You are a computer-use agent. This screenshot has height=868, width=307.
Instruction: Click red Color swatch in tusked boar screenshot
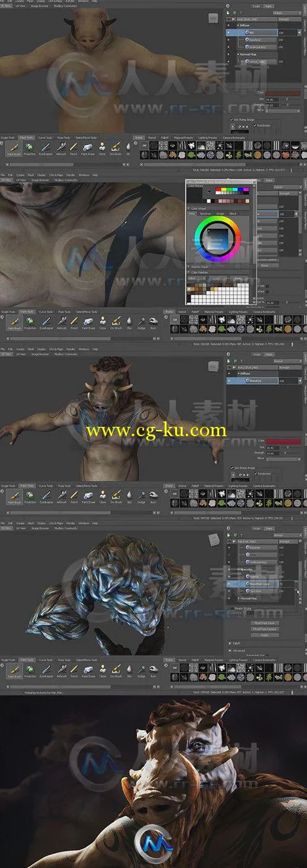pyautogui.click(x=285, y=441)
